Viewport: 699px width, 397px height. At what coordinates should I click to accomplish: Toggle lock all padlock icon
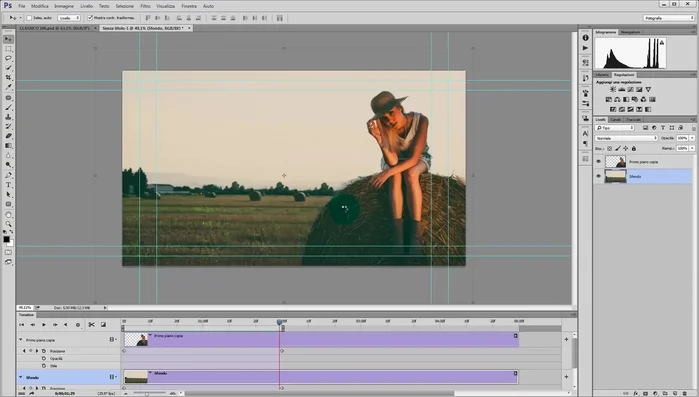[x=634, y=148]
